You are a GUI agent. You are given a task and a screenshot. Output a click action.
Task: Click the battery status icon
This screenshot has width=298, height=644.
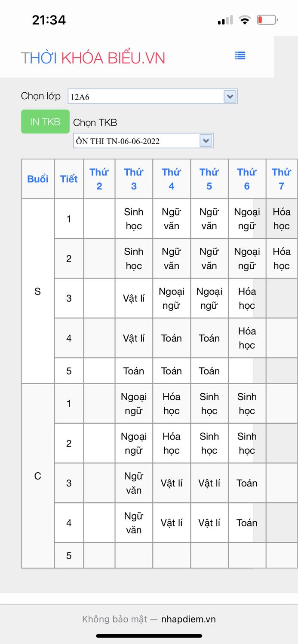267,20
